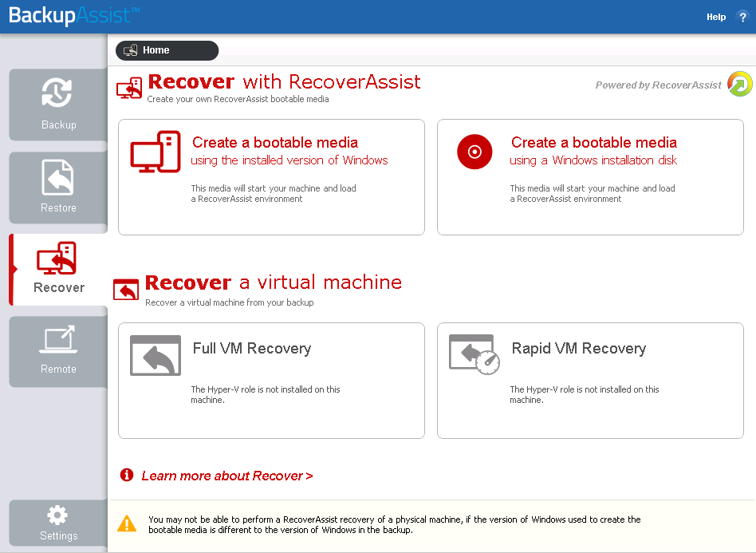Click the Recover with RecoverAssist header icon
The height and width of the screenshot is (553, 756).
tap(129, 88)
